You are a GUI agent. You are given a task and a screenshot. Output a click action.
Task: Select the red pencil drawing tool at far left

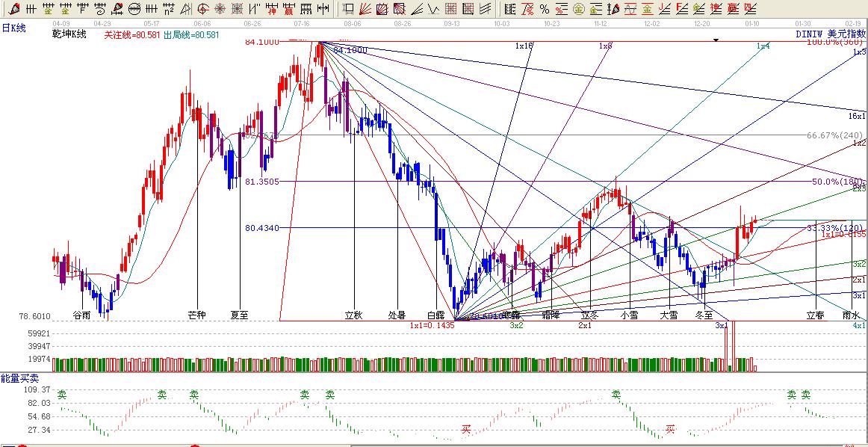pyautogui.click(x=13, y=9)
